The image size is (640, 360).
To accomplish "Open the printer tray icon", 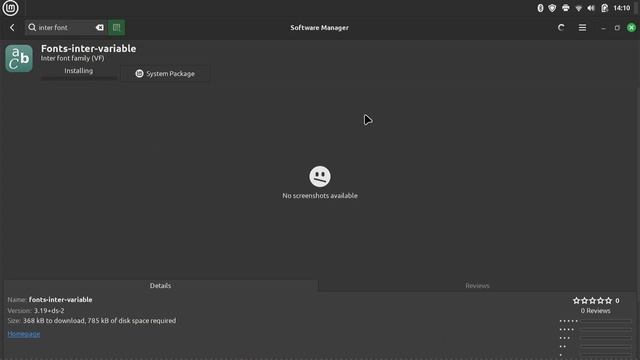I will (565, 8).
